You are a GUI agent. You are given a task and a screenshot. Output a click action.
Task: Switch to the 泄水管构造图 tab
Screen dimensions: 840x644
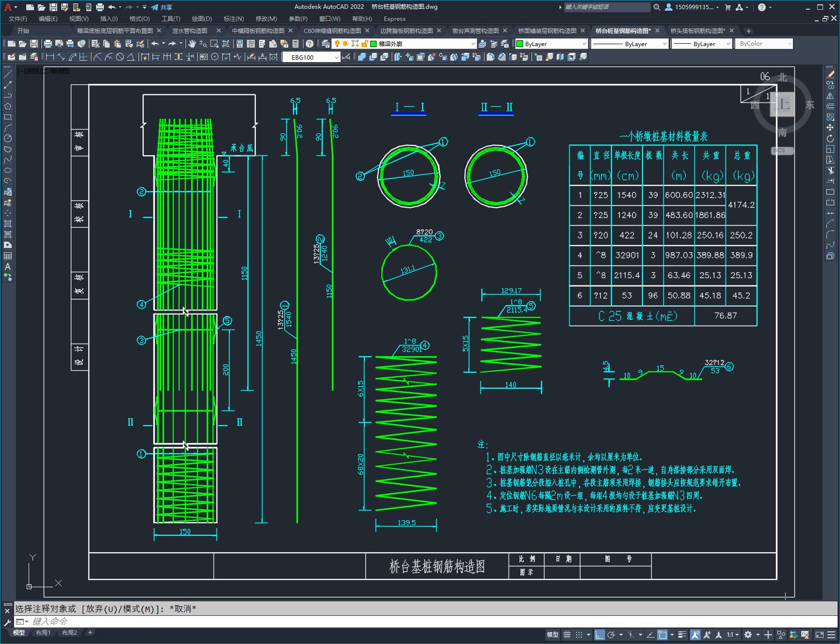pyautogui.click(x=190, y=31)
